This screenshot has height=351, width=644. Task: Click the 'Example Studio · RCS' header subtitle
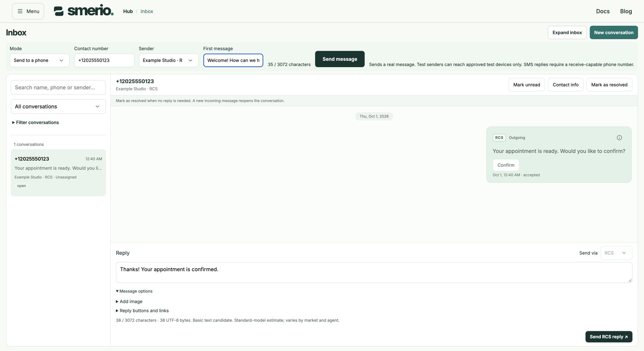tap(137, 89)
